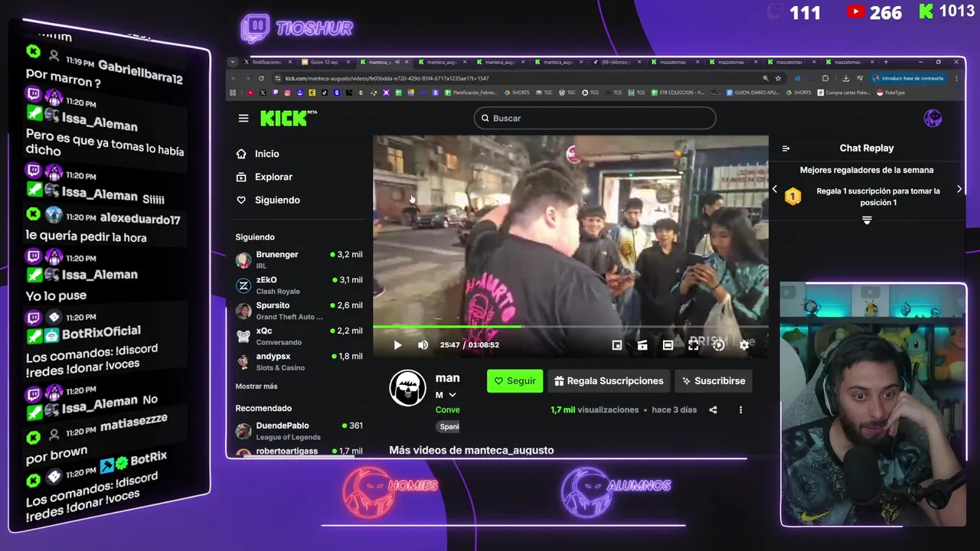Open a new browser tab with plus

point(886,62)
